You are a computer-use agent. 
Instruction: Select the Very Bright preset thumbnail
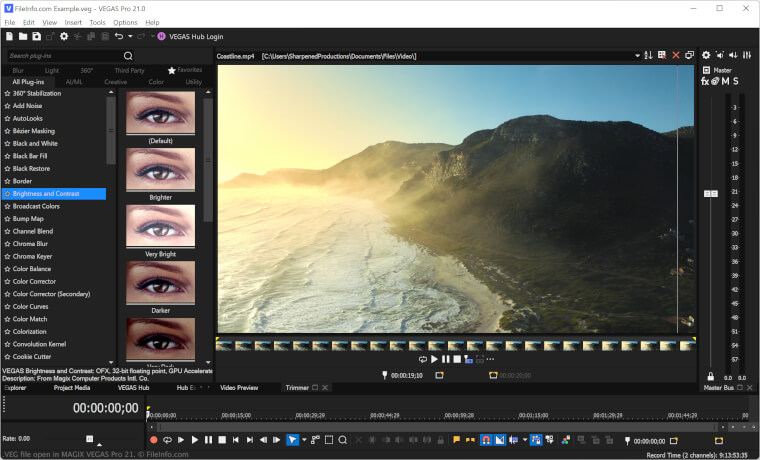click(x=161, y=226)
